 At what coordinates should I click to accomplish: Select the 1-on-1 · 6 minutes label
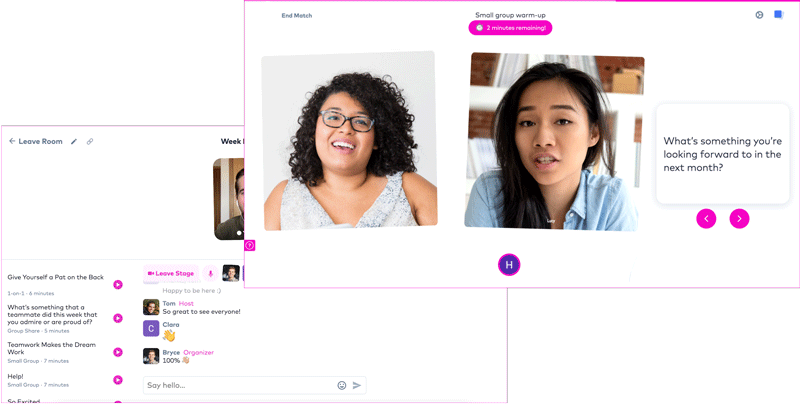[31, 293]
